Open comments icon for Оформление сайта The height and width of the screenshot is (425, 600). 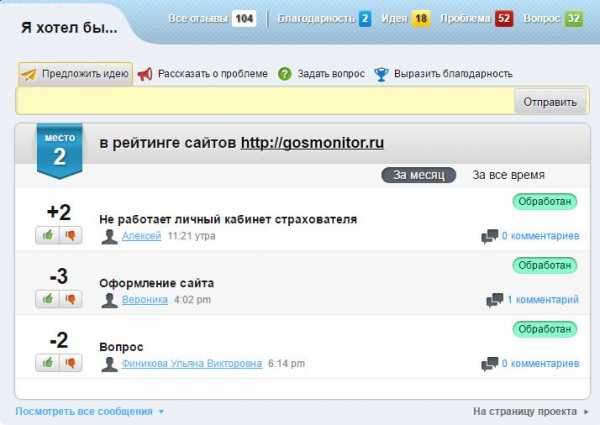[494, 300]
